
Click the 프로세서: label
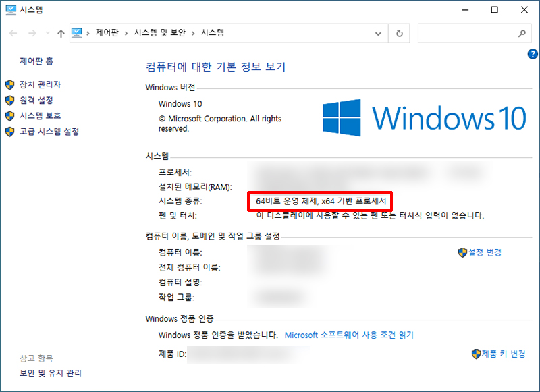(x=175, y=172)
